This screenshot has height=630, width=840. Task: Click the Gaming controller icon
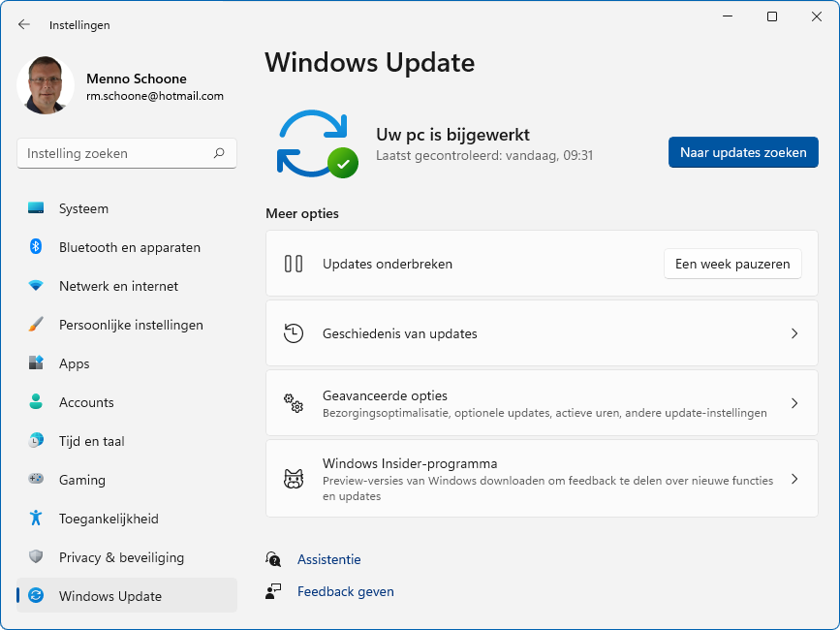(x=36, y=479)
